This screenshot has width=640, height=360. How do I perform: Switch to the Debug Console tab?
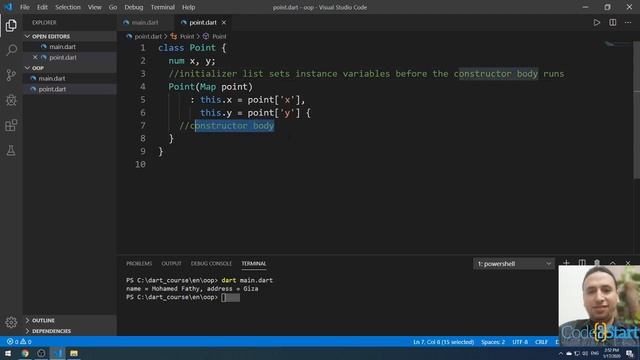[x=211, y=264]
